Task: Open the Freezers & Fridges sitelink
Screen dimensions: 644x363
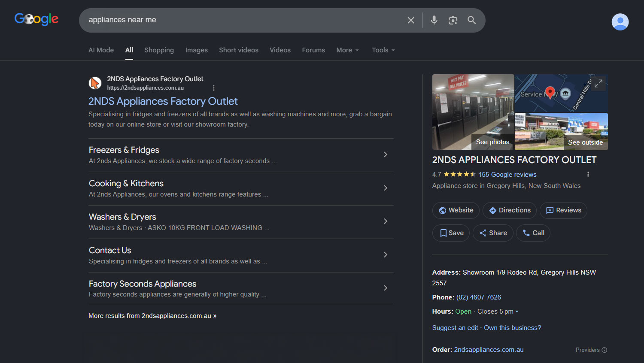Action: pos(124,150)
